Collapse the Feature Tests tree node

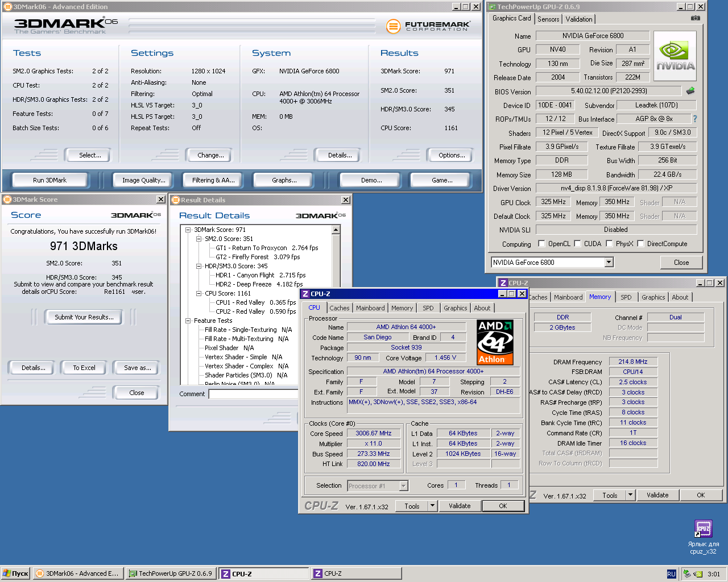coord(188,321)
